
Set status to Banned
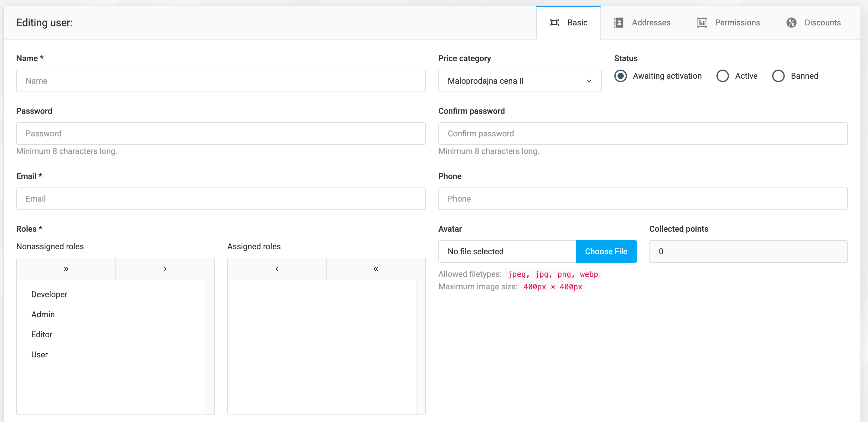click(x=778, y=76)
